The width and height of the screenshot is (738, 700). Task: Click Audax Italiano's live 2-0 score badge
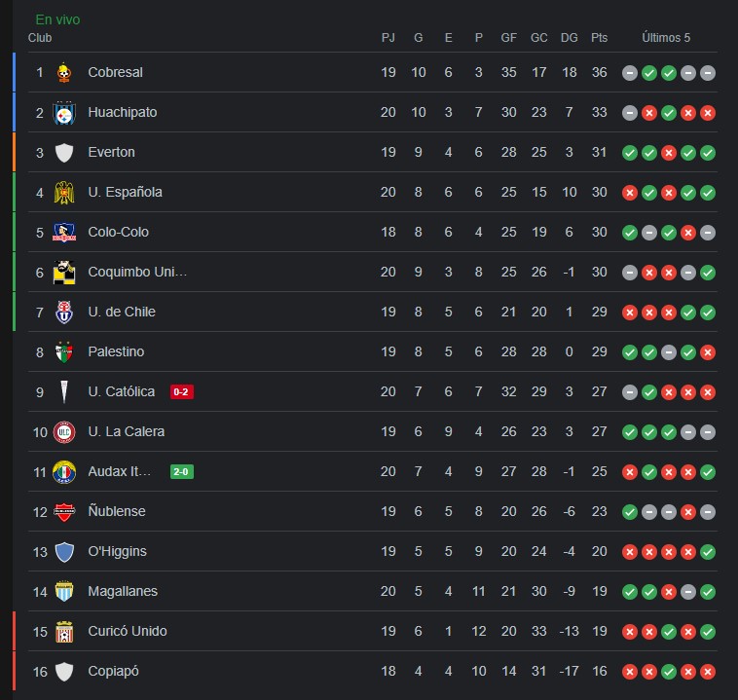pos(182,471)
